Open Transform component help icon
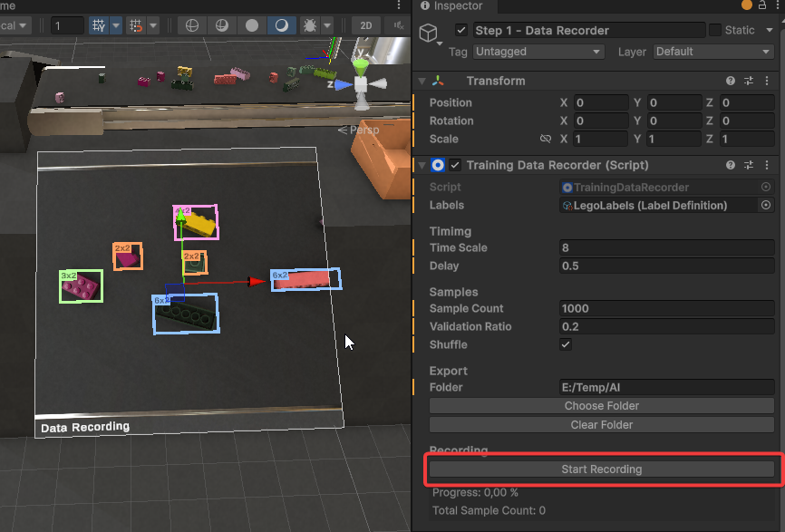This screenshot has width=785, height=532. coord(731,82)
